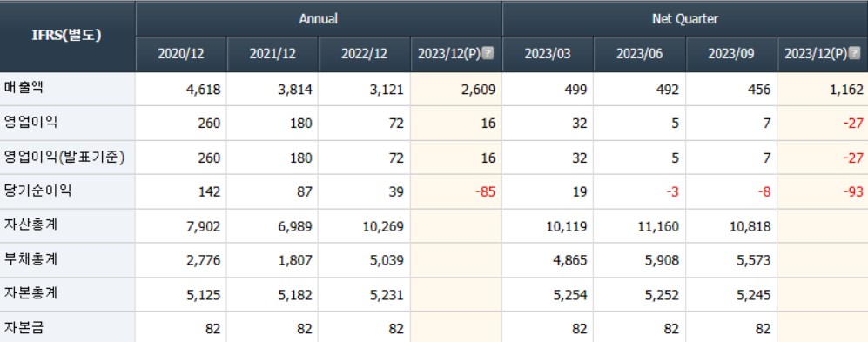Select the 부채총계 row label
The image size is (868, 342).
click(30, 259)
